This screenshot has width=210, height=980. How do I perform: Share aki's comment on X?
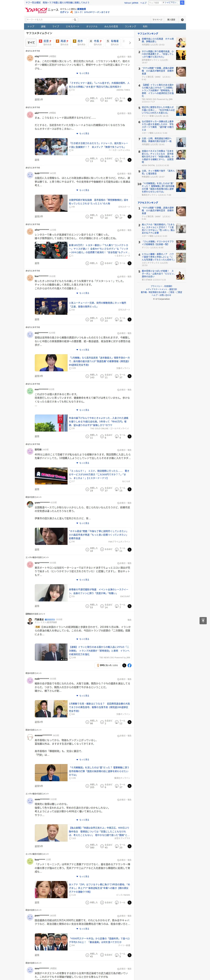130,160
